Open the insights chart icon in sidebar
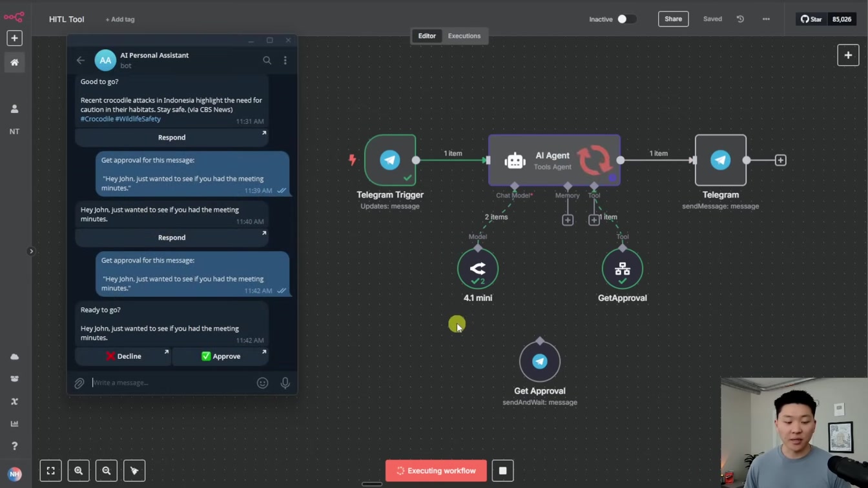Viewport: 868px width, 488px height. [14, 423]
